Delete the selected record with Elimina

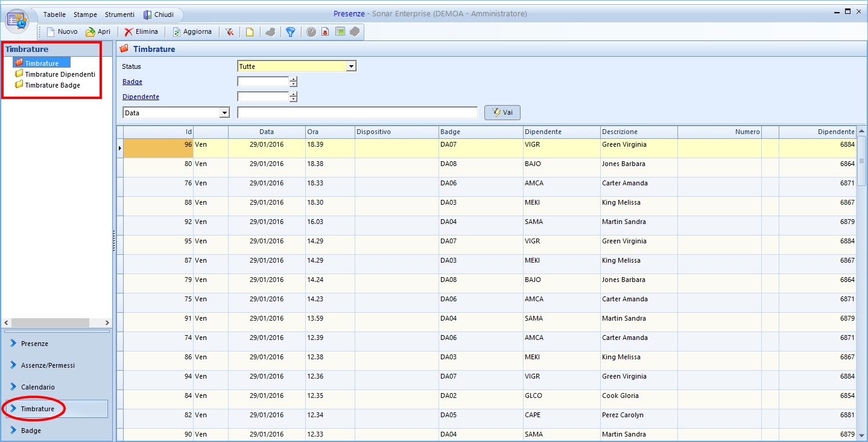coord(141,32)
